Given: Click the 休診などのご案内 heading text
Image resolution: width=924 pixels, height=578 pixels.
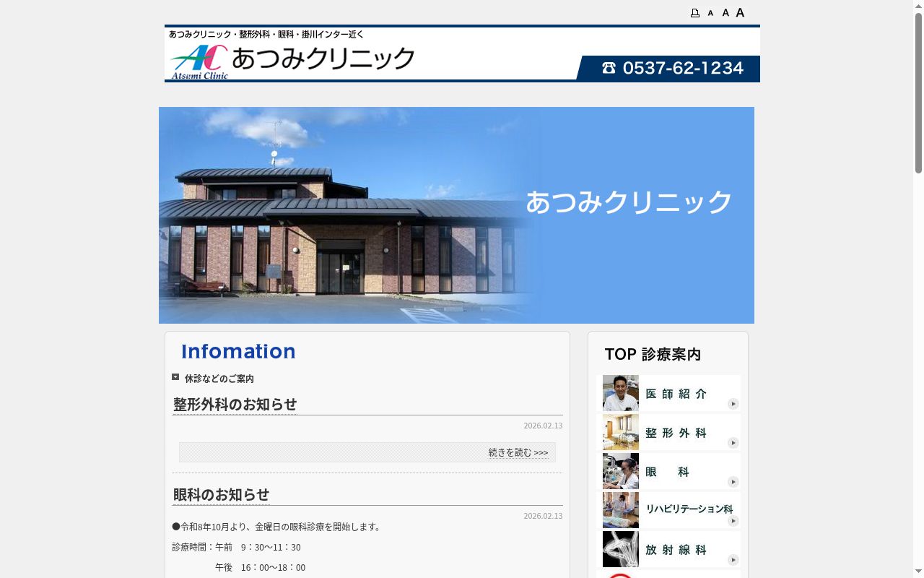Looking at the screenshot, I should [219, 379].
